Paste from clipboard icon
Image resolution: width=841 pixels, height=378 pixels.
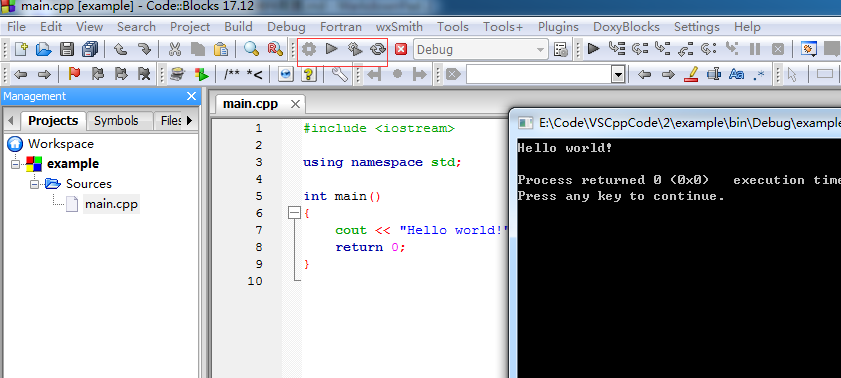pyautogui.click(x=221, y=49)
